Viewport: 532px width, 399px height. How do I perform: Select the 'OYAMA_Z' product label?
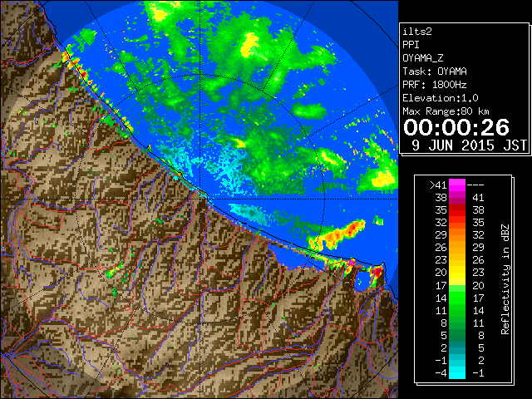coord(423,58)
